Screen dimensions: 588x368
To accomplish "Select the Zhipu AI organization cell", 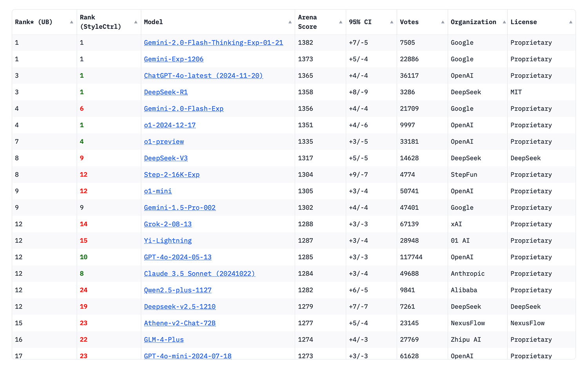I will pos(466,339).
